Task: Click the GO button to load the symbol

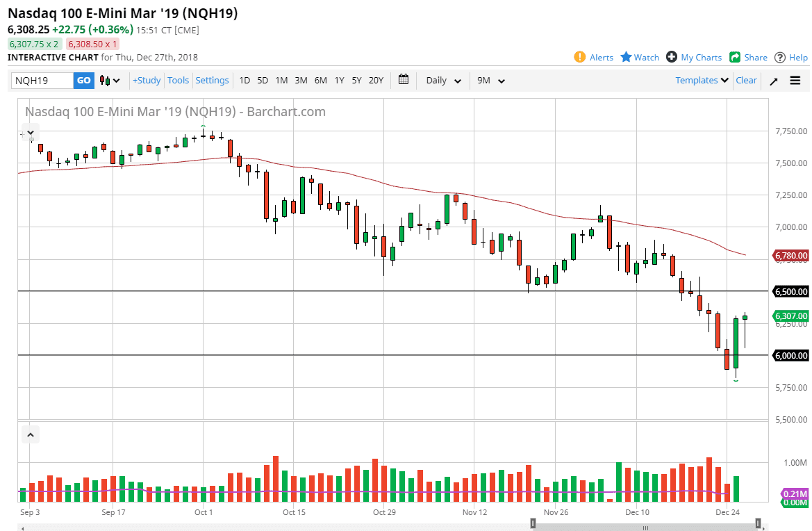Action: click(x=83, y=80)
